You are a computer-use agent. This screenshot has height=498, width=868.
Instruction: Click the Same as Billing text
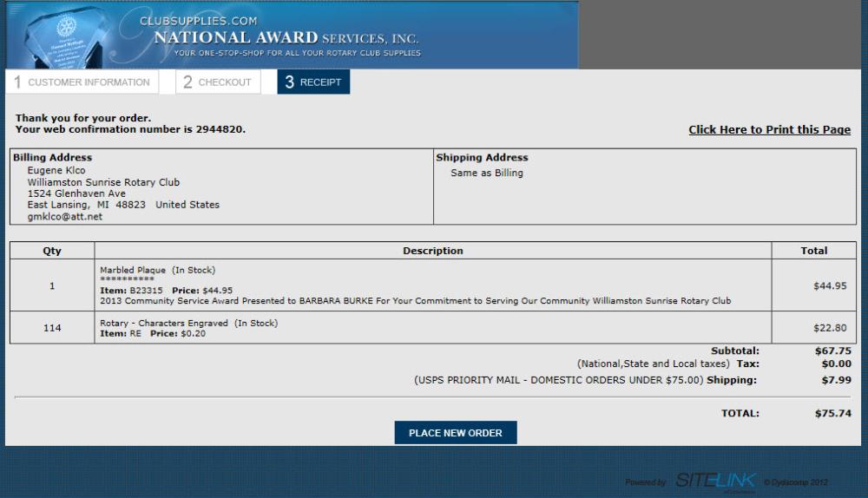(487, 173)
